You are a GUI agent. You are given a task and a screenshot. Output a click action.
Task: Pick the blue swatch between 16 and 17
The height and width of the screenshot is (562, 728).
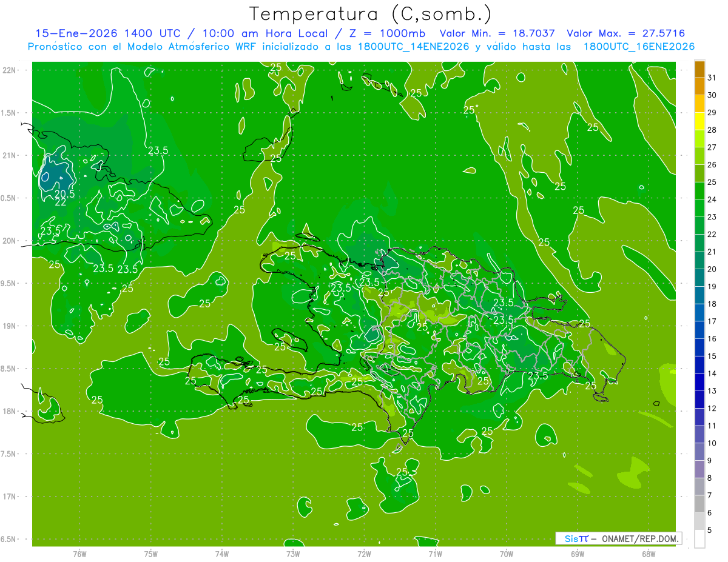click(699, 330)
